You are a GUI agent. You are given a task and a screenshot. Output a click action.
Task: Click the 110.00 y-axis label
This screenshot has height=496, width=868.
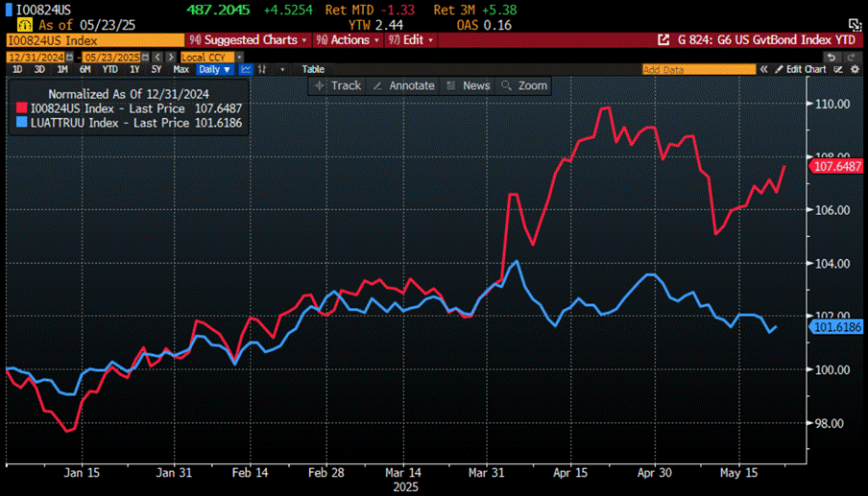pyautogui.click(x=832, y=104)
